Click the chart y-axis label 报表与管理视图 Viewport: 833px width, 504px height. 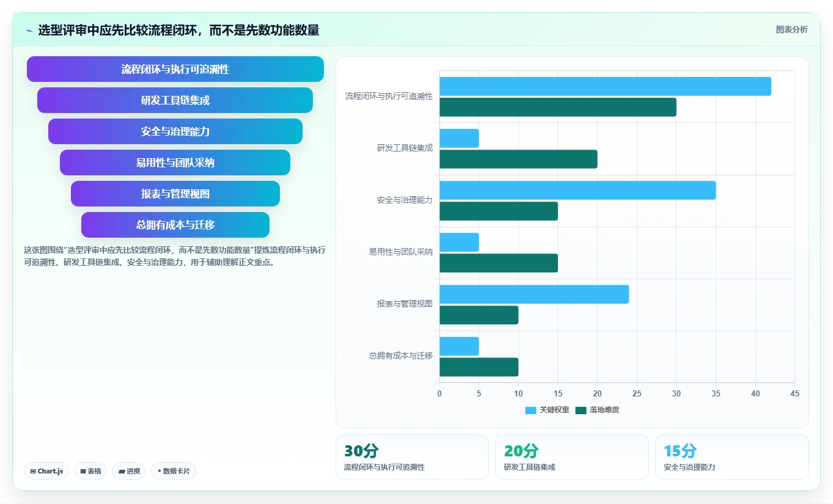(405, 304)
